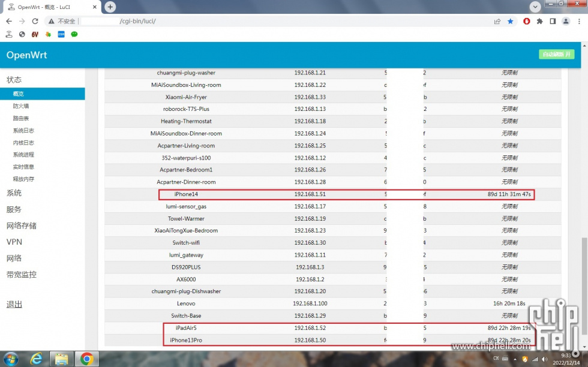The image size is (588, 367).
Task: Open the 6V bookmark
Action: click(35, 35)
